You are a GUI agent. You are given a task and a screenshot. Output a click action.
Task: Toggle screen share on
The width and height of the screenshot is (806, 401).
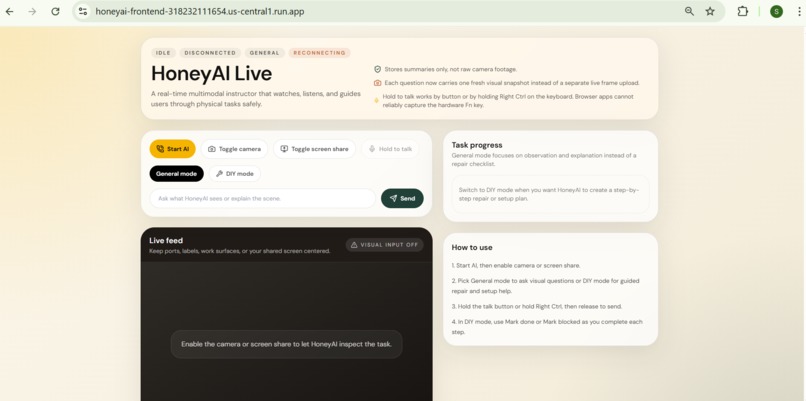[315, 149]
